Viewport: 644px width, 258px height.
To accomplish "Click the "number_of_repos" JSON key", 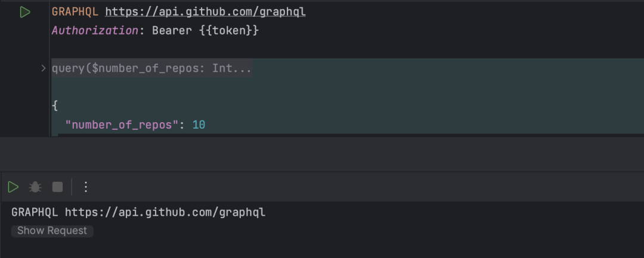I will coord(122,125).
